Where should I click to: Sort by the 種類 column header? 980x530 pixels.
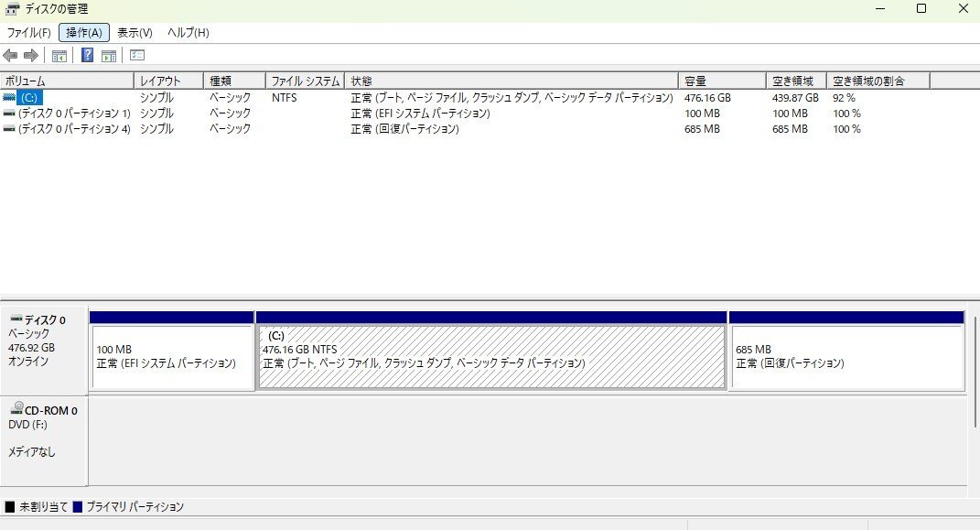click(x=234, y=81)
